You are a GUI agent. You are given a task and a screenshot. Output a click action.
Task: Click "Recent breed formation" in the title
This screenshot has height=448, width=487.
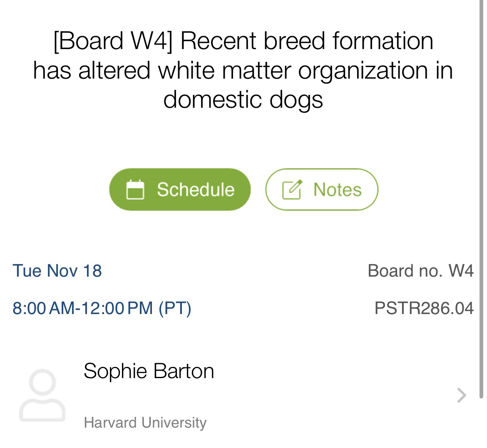307,41
